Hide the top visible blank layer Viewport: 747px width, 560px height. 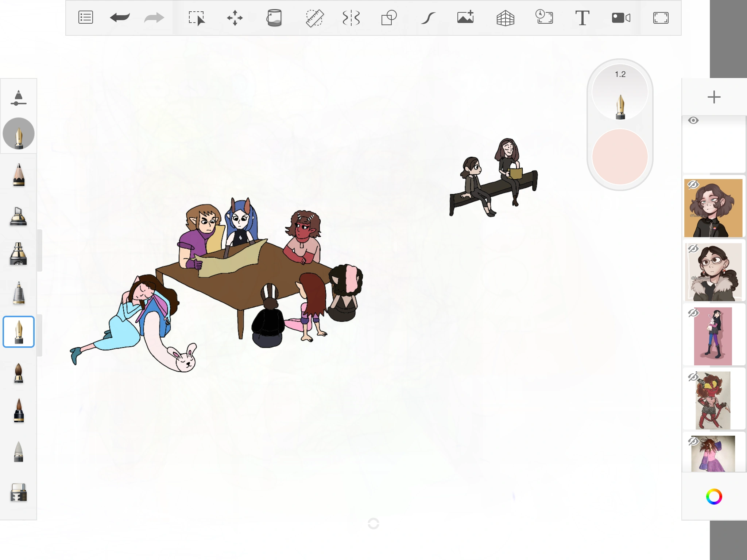pos(693,121)
